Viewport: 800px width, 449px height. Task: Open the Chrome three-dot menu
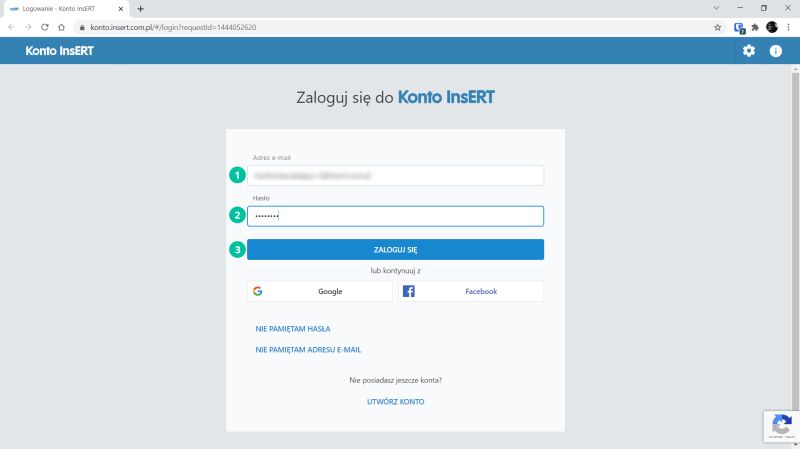pos(789,28)
